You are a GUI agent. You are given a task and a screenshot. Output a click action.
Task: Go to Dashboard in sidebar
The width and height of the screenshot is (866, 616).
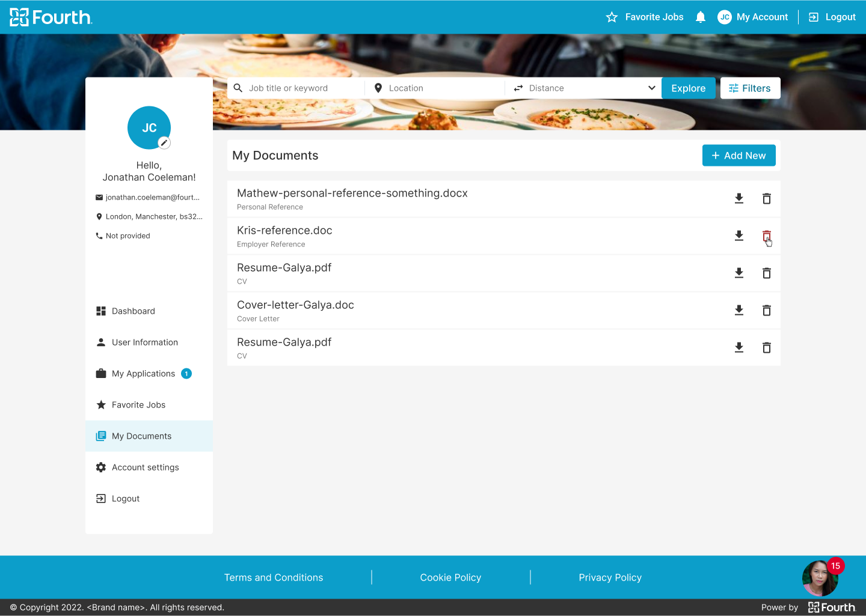pyautogui.click(x=133, y=311)
